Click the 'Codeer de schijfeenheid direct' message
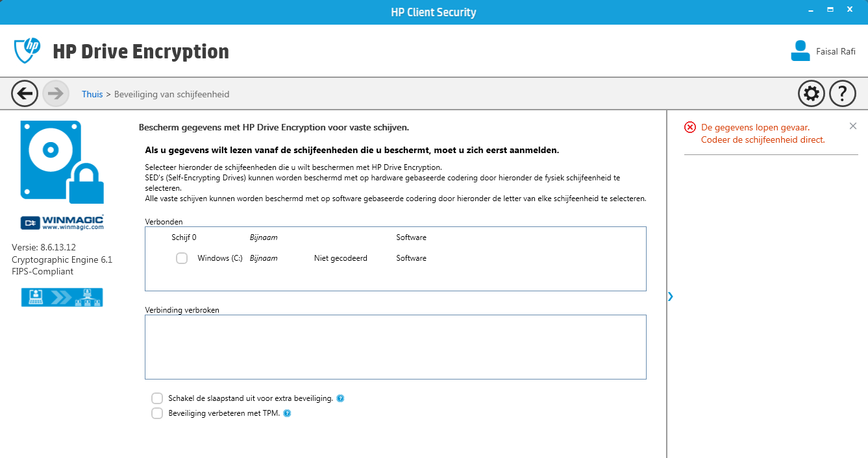Viewport: 868px width, 458px height. pos(763,139)
